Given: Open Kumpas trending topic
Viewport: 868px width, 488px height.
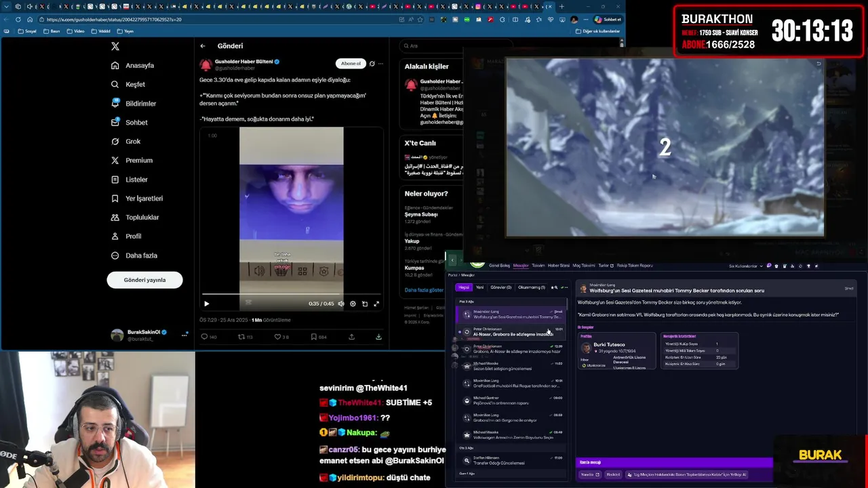Looking at the screenshot, I should (x=414, y=268).
